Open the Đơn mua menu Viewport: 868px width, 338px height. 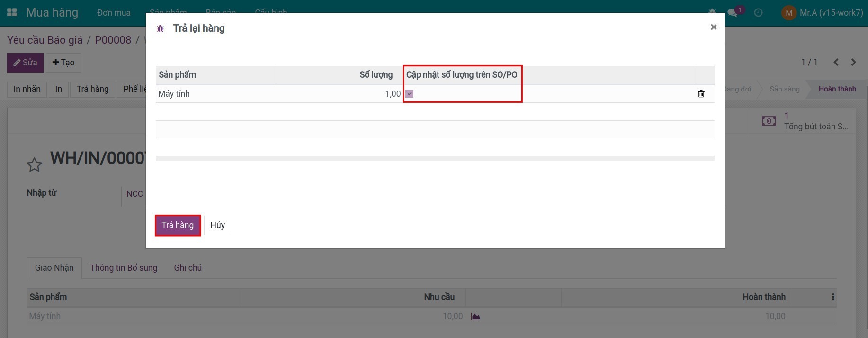click(114, 13)
